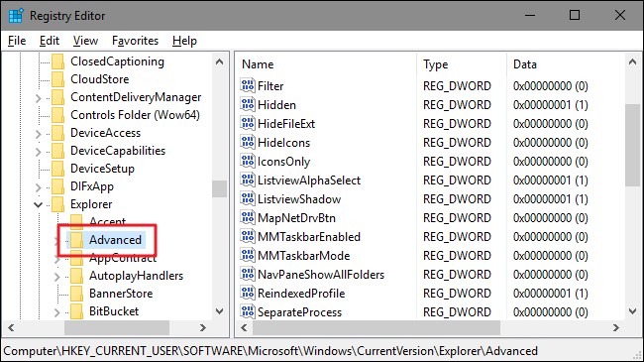Select the SeparateProcess DWORD value icon
This screenshot has height=362, width=644.
[x=248, y=311]
